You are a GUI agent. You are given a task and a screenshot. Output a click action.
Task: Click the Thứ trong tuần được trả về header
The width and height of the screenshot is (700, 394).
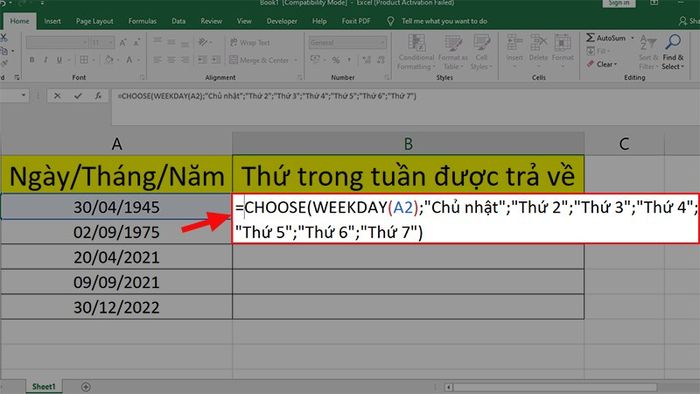pos(408,175)
